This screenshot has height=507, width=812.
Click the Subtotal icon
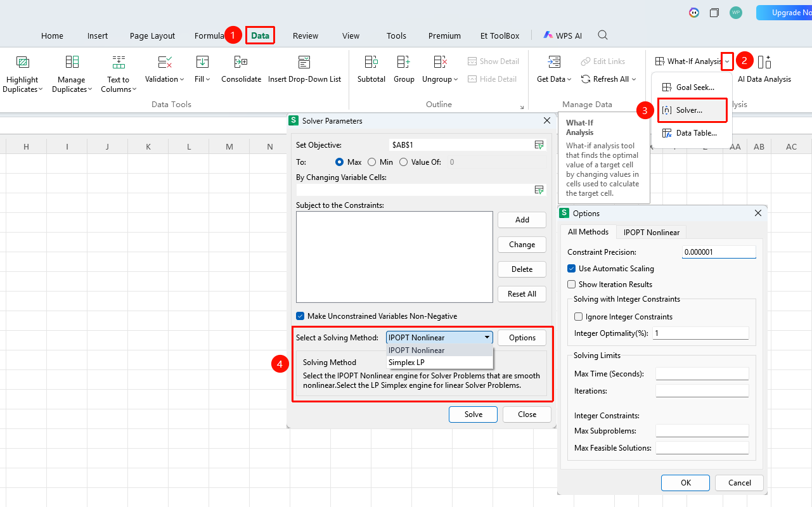click(x=371, y=61)
